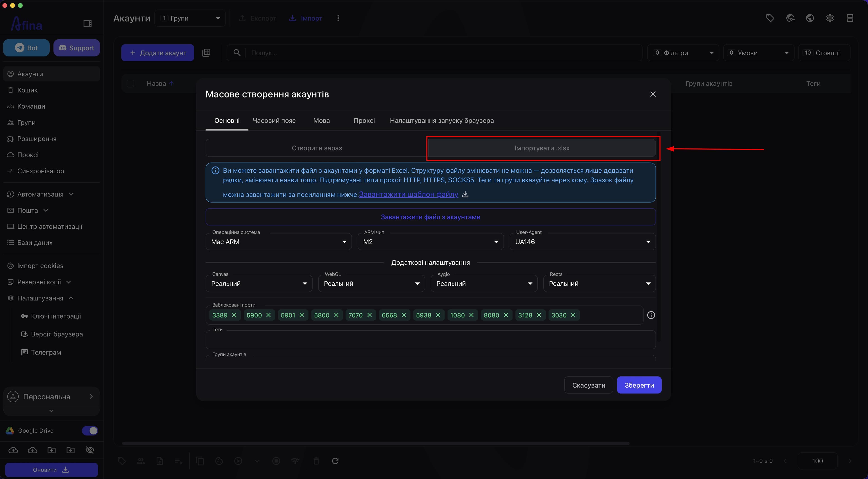Open the User-Agent dropdown showing UA146
The height and width of the screenshot is (479, 868).
[583, 242]
